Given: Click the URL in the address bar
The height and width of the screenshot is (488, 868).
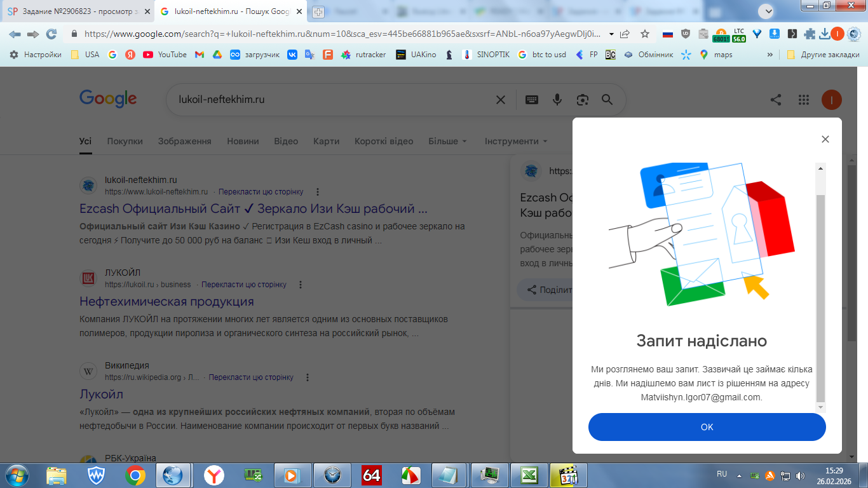Looking at the screenshot, I should (x=342, y=34).
